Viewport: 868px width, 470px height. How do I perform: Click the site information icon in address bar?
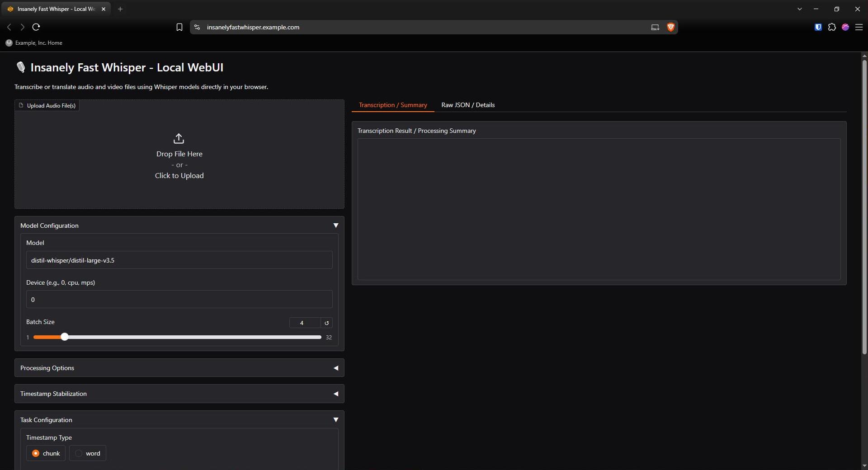[197, 27]
